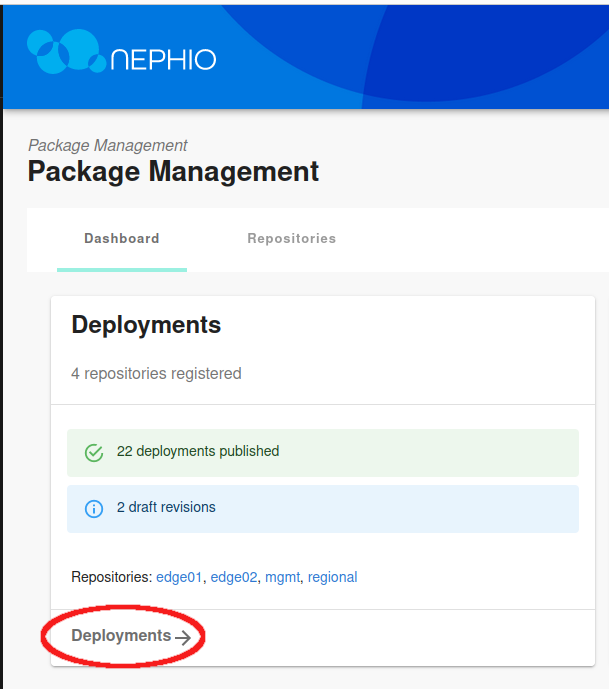The image size is (609, 689).
Task: Click the NEPHIO wordmark in header
Action: coord(163,59)
